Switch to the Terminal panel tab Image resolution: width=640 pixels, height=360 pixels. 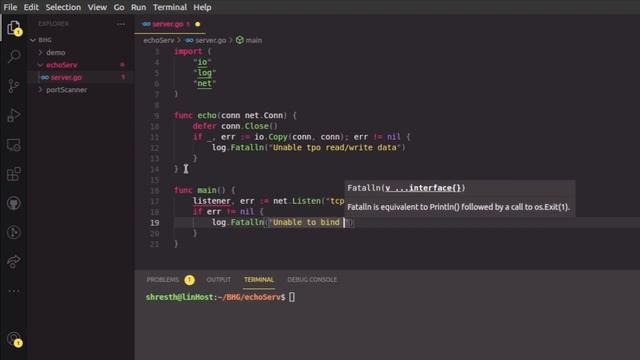(259, 280)
